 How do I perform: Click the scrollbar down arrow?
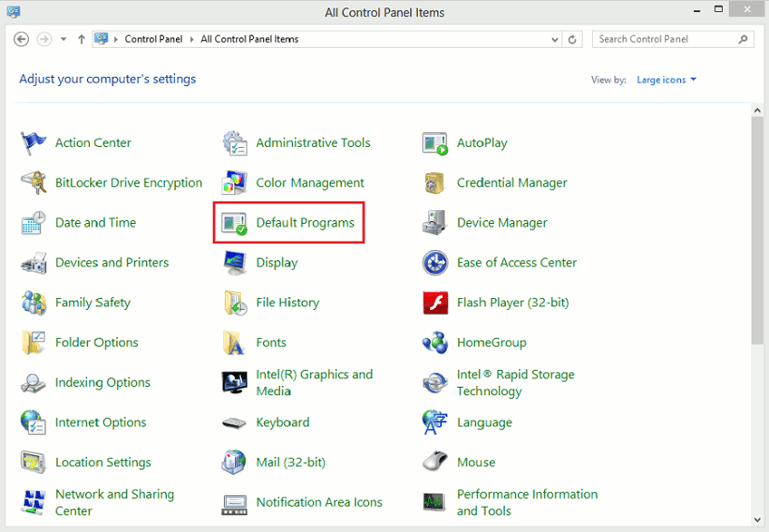coord(758,520)
